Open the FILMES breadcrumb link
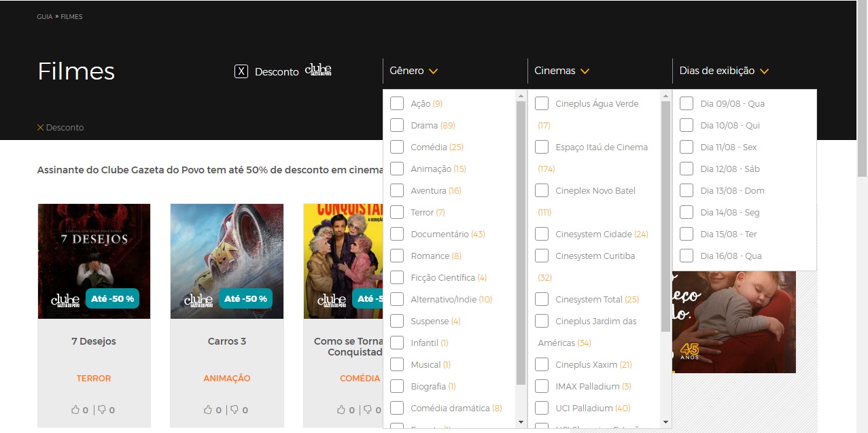The width and height of the screenshot is (868, 433). click(71, 16)
